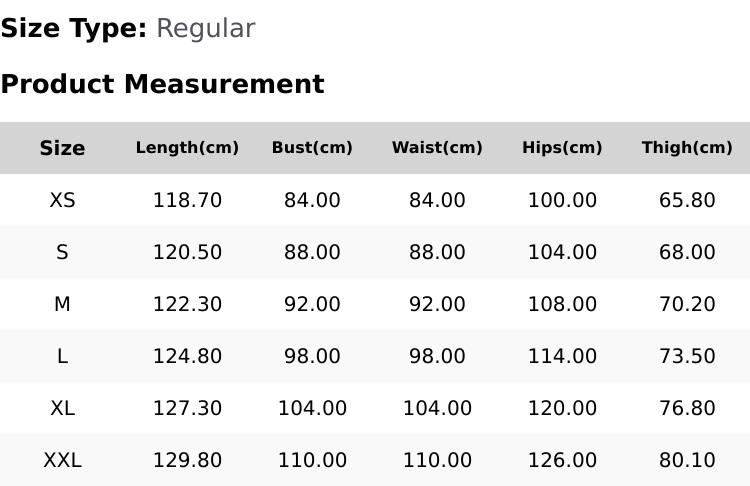750x486 pixels.
Task: Click the 118.70 length value for XS
Action: (187, 200)
